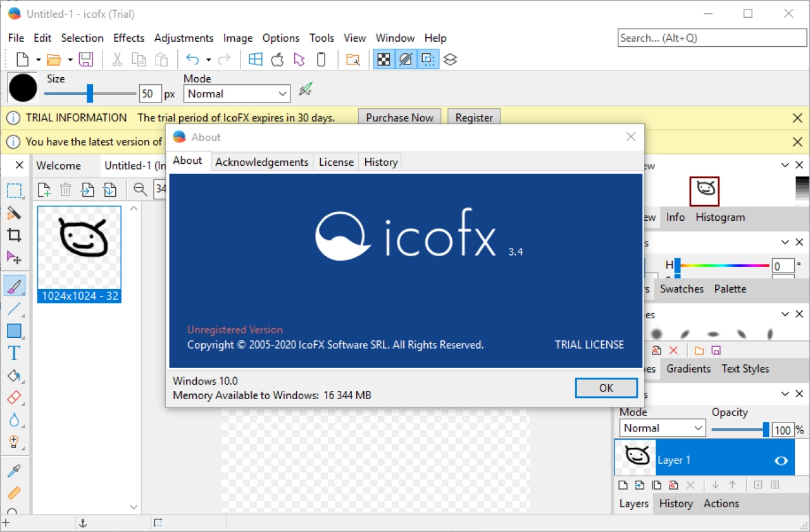Select the Rectangle shape tool

click(14, 331)
